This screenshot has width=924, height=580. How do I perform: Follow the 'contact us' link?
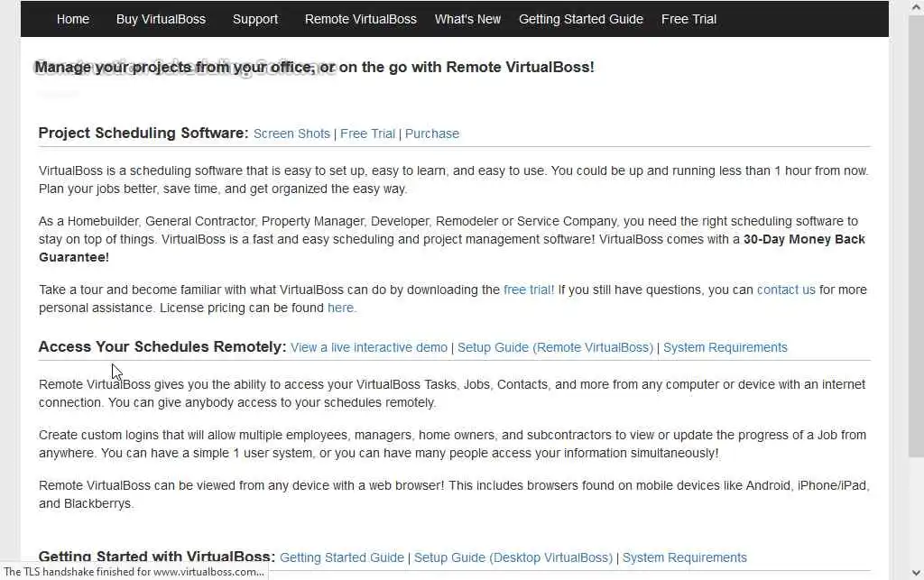pos(786,290)
